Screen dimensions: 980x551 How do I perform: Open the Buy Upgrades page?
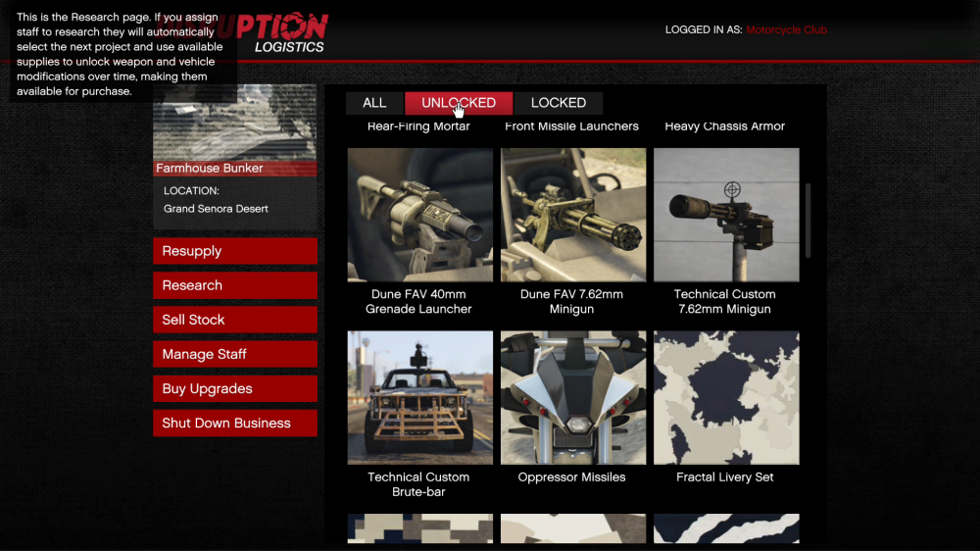tap(234, 388)
